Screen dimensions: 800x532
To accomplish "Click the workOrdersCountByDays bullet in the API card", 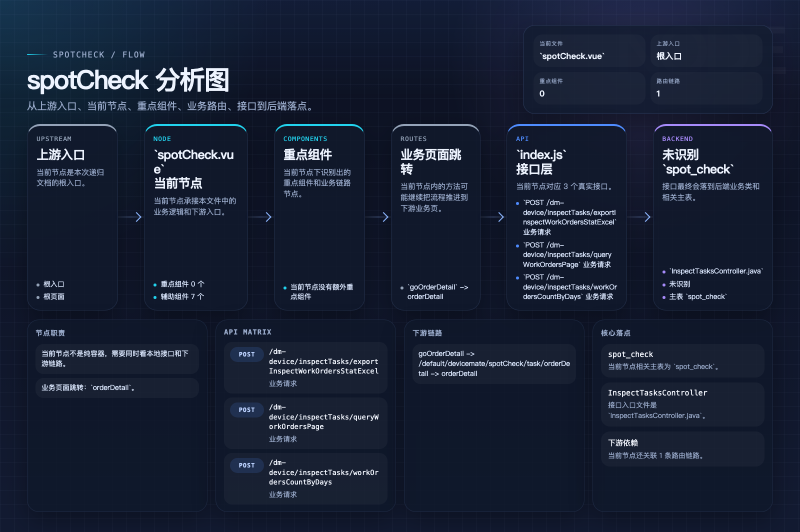I will pos(567,287).
